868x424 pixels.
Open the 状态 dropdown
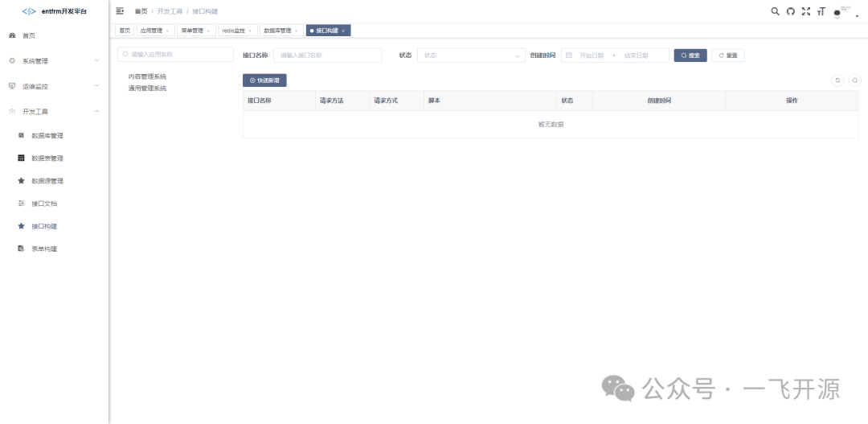[471, 56]
